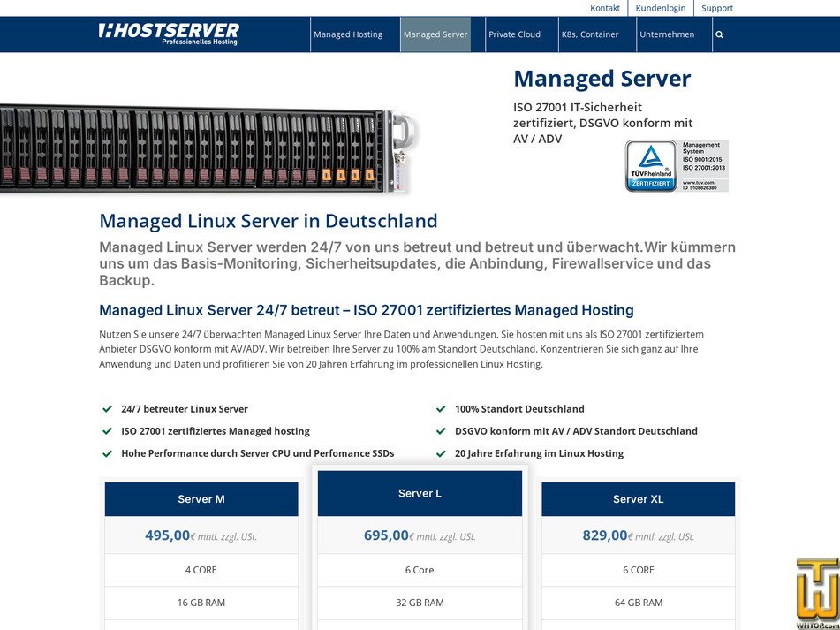Click the 64 GB RAM cell
Viewport: 840px width, 630px height.
point(638,603)
